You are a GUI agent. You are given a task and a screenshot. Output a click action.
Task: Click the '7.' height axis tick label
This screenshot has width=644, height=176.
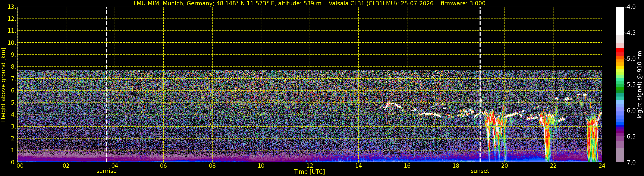pos(13,79)
